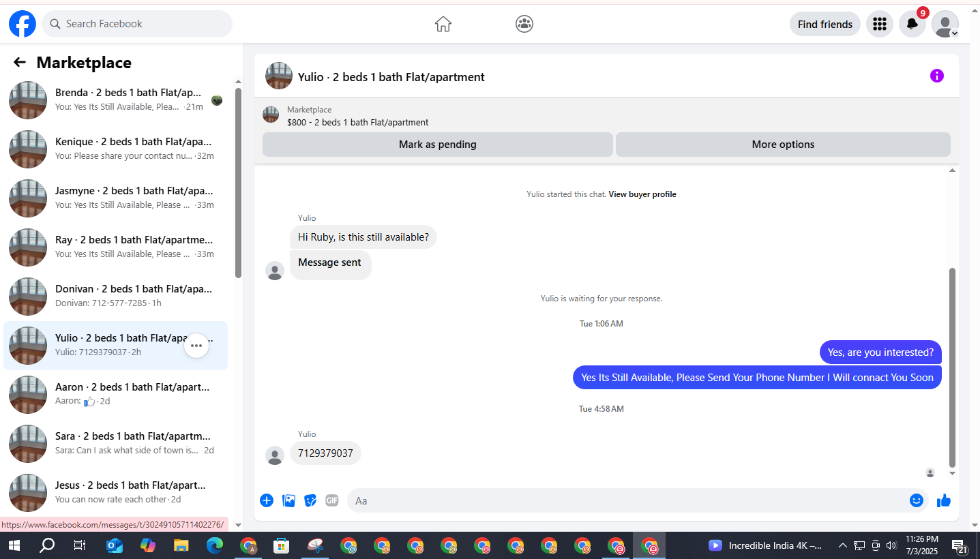
Task: Open the Jasmyne conversation
Action: [116, 198]
